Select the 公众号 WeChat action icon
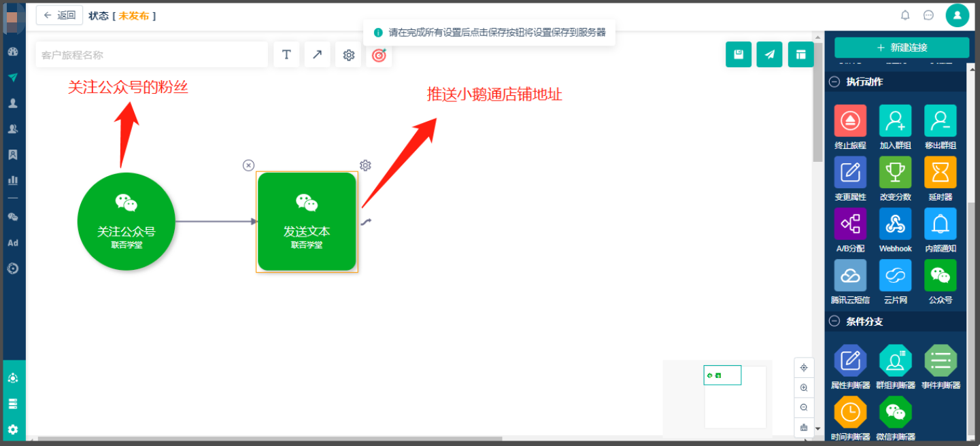This screenshot has width=980, height=446. (941, 275)
